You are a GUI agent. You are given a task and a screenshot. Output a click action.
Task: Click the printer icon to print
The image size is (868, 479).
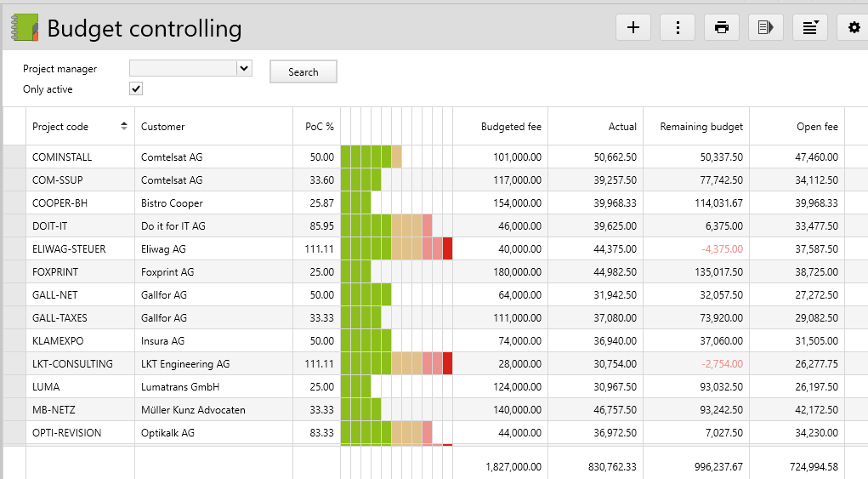(x=722, y=27)
